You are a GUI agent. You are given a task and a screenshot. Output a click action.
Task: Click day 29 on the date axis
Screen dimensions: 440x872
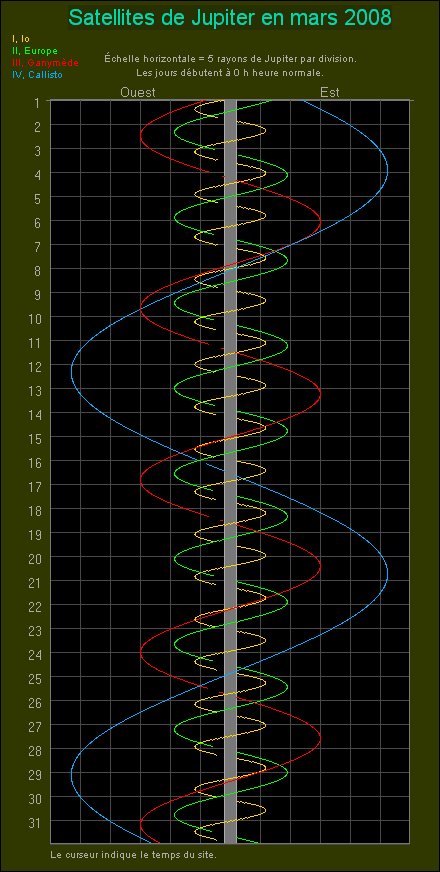click(34, 773)
